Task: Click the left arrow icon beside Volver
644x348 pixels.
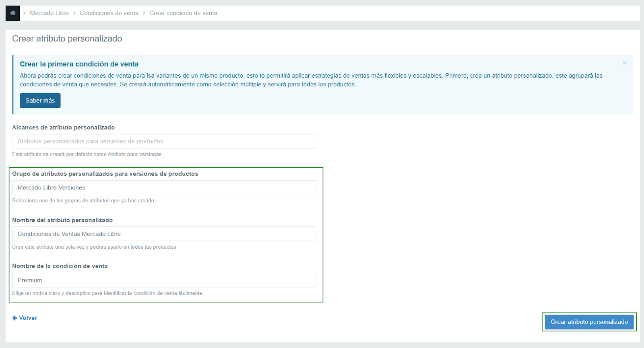Action: [x=15, y=318]
